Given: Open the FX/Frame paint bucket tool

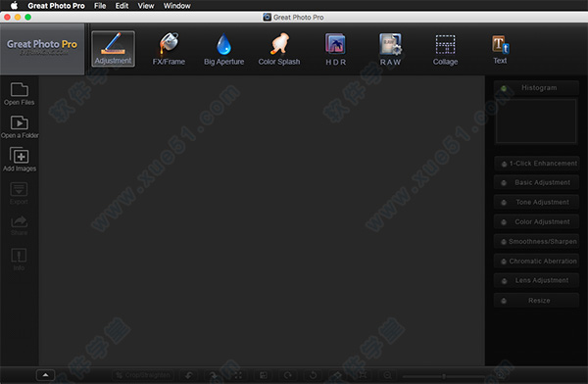Looking at the screenshot, I should coord(169,49).
